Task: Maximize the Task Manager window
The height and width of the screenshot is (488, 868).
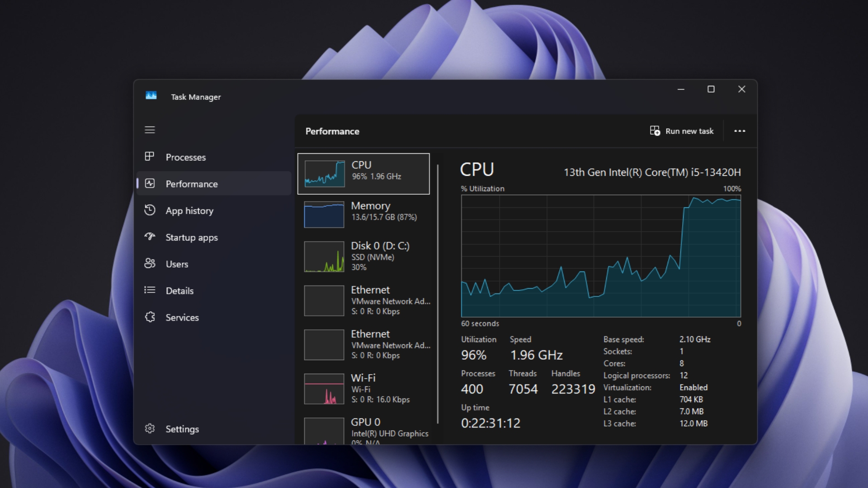Action: pyautogui.click(x=711, y=89)
